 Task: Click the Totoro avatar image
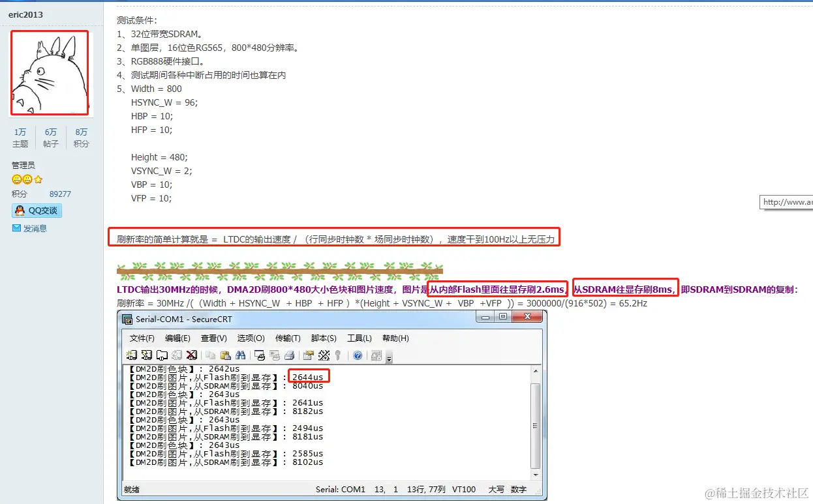[50, 73]
